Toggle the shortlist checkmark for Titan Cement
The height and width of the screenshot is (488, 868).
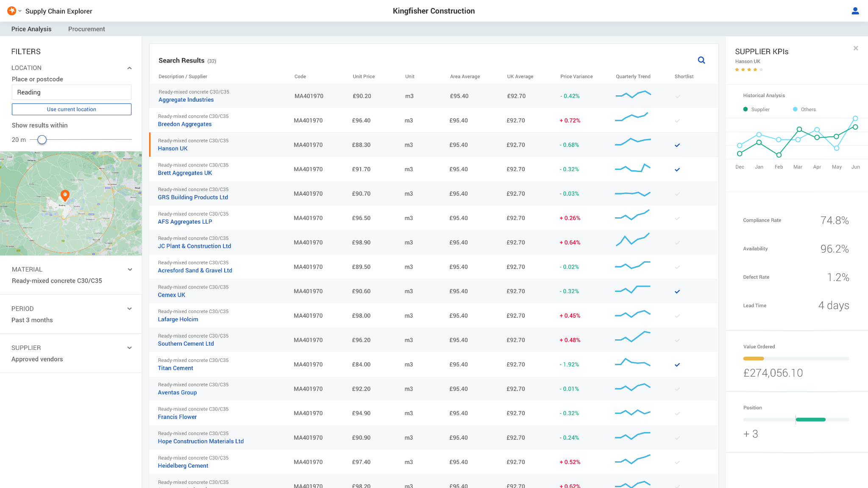(x=677, y=365)
